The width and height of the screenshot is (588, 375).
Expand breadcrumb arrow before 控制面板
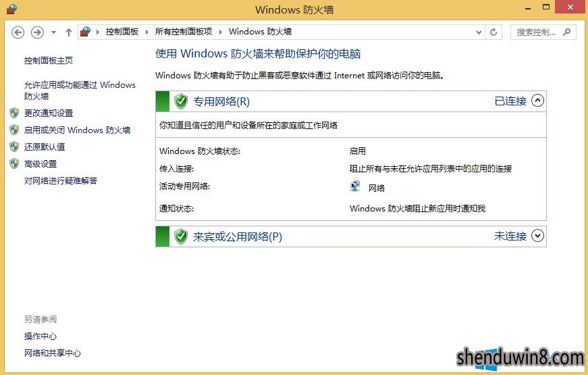point(98,32)
